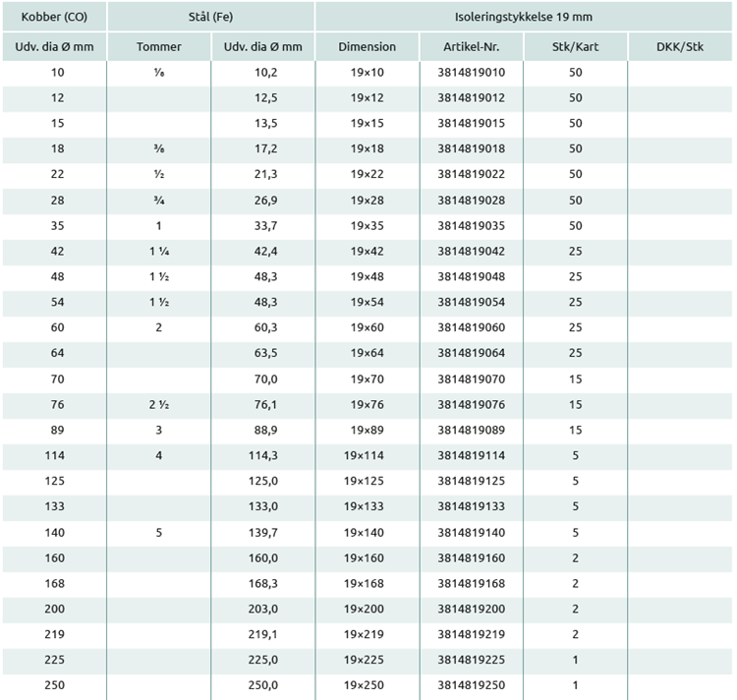This screenshot has width=737, height=700.
Task: Click dimension cell 19×54
Action: pos(368,302)
